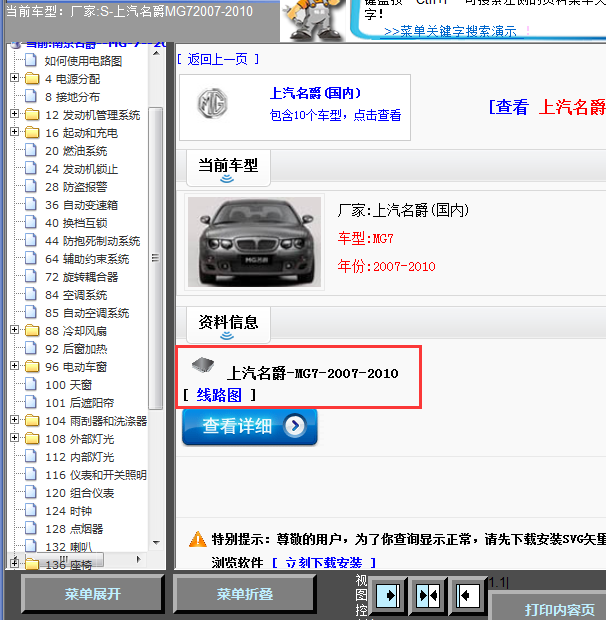Select 112 内部灯光 in the tree

[79, 457]
